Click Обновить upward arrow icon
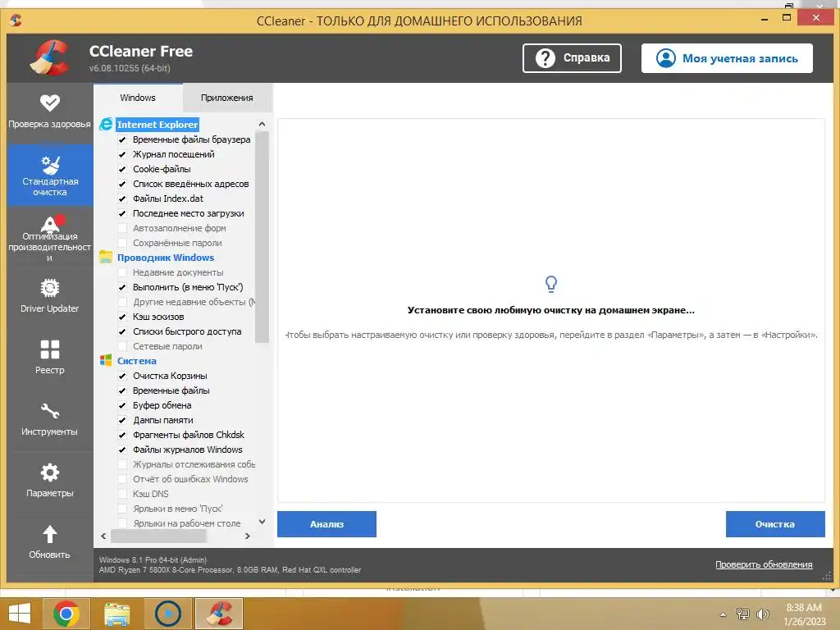This screenshot has width=840, height=630. pyautogui.click(x=50, y=534)
